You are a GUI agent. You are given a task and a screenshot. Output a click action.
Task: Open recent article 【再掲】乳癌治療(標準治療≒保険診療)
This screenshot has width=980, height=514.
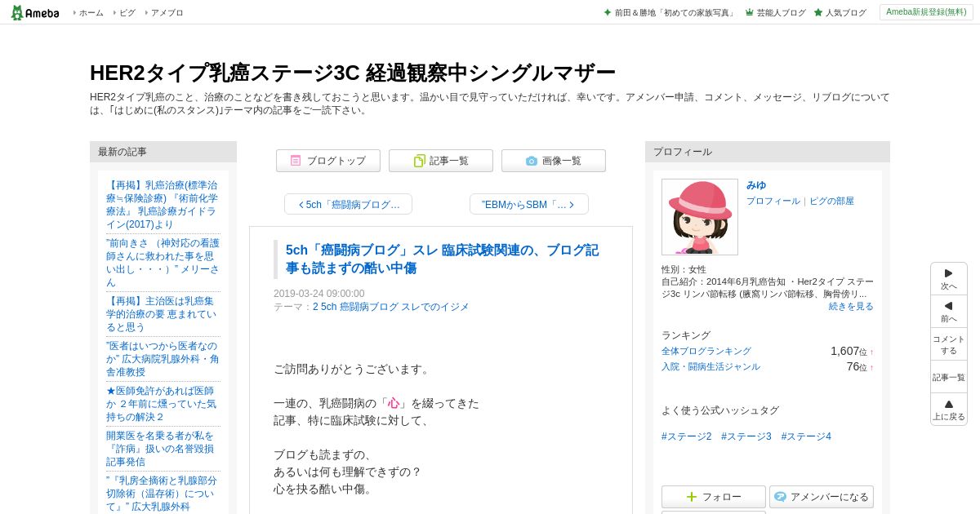(x=162, y=205)
